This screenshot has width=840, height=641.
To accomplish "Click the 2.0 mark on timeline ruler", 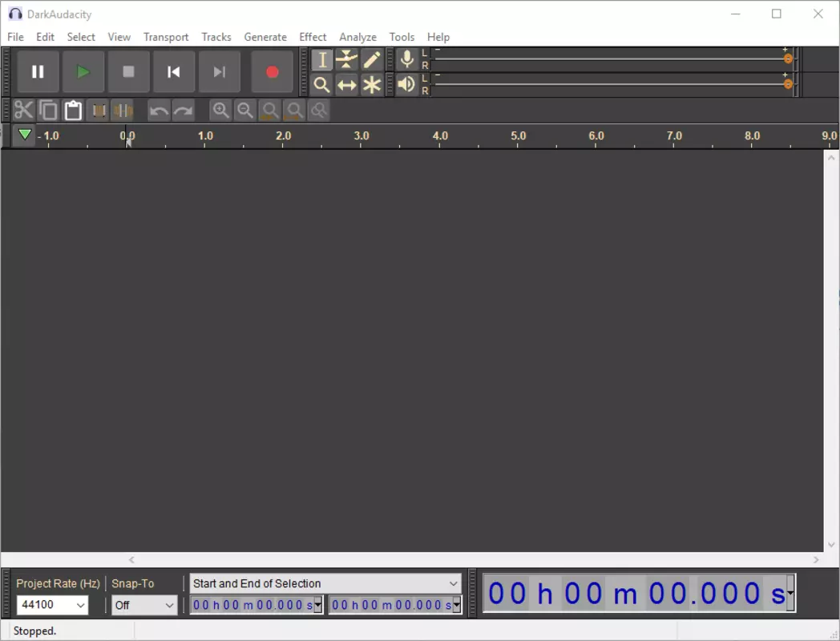I will tap(284, 136).
